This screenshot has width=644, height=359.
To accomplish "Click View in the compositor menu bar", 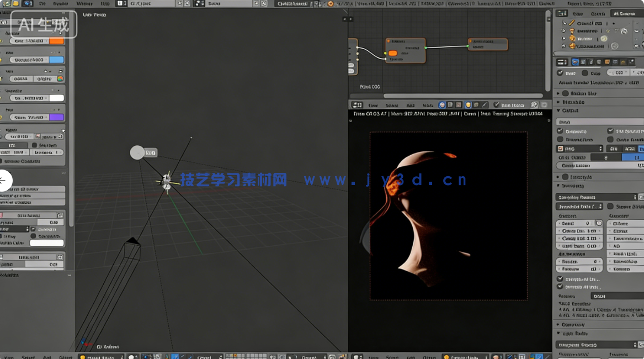I will point(373,104).
